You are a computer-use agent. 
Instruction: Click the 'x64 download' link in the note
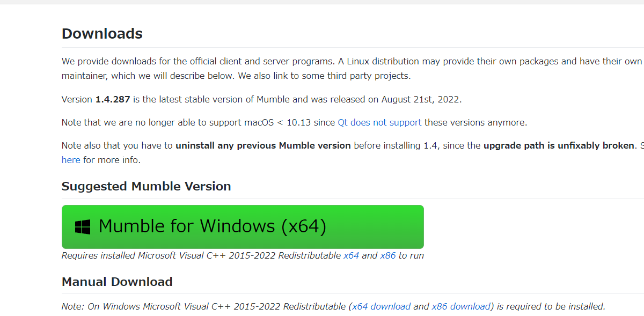pyautogui.click(x=381, y=306)
